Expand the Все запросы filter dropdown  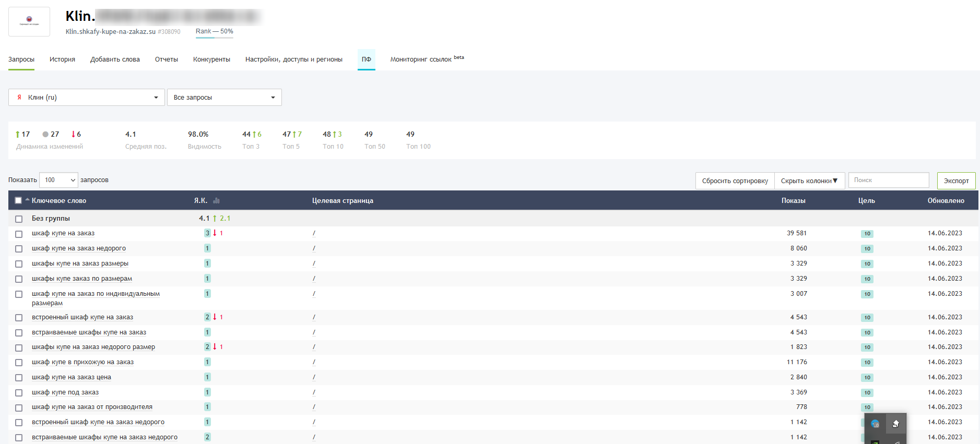point(224,98)
